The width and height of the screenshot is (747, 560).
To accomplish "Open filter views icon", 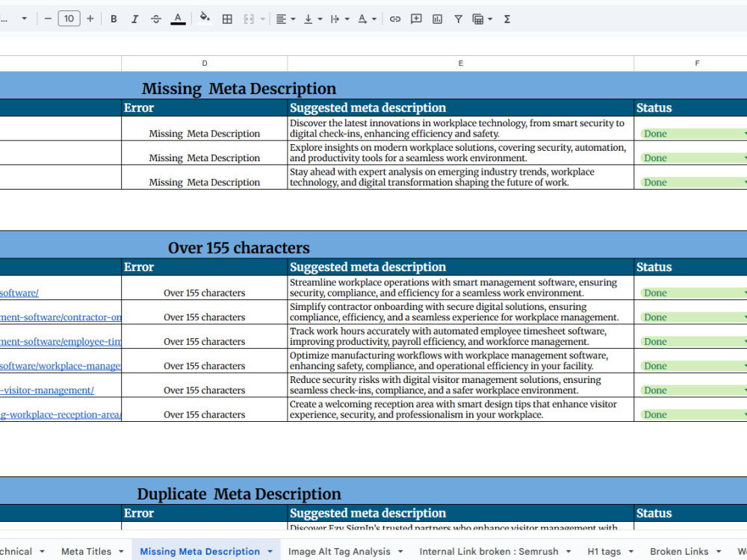I will tap(478, 19).
